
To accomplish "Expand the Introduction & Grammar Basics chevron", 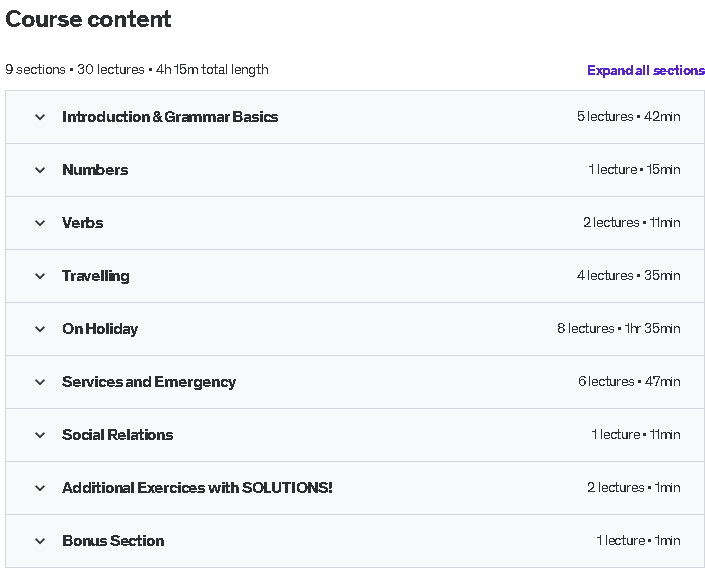I will (40, 117).
